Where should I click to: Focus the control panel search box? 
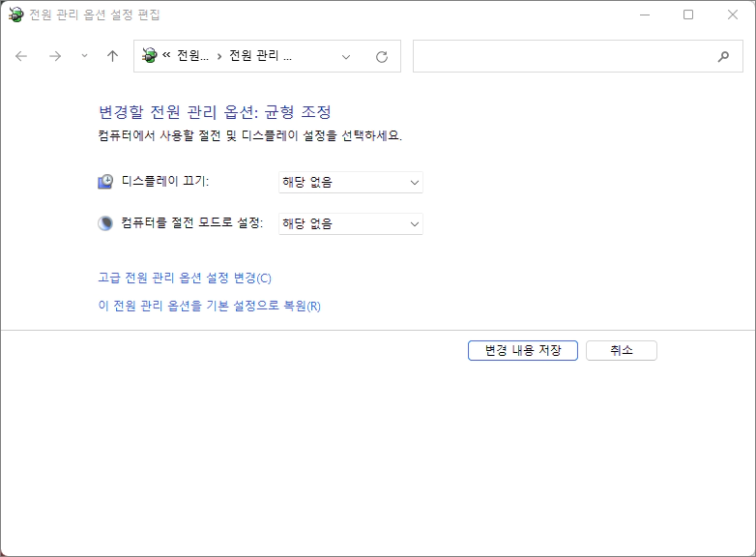coord(577,56)
